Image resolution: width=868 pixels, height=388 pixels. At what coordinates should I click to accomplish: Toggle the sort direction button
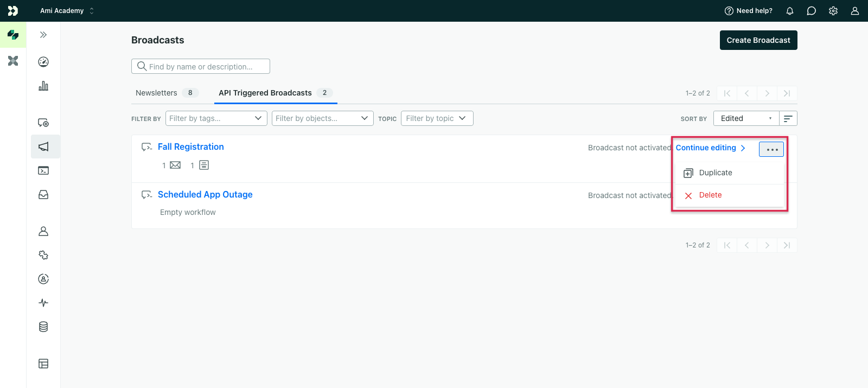click(788, 118)
